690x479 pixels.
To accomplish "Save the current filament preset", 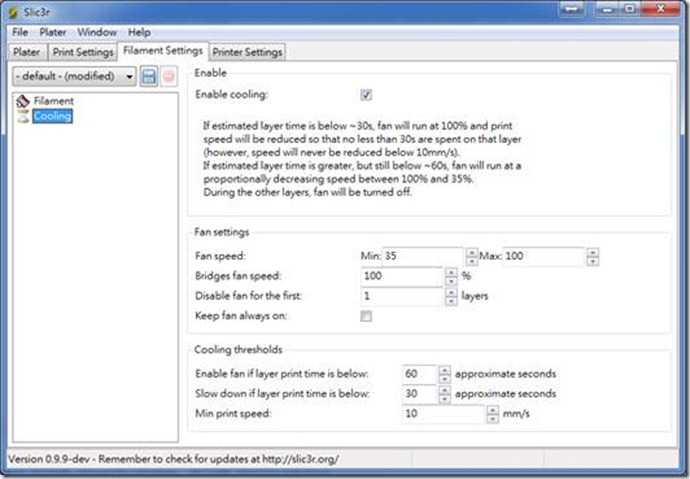I will point(149,77).
